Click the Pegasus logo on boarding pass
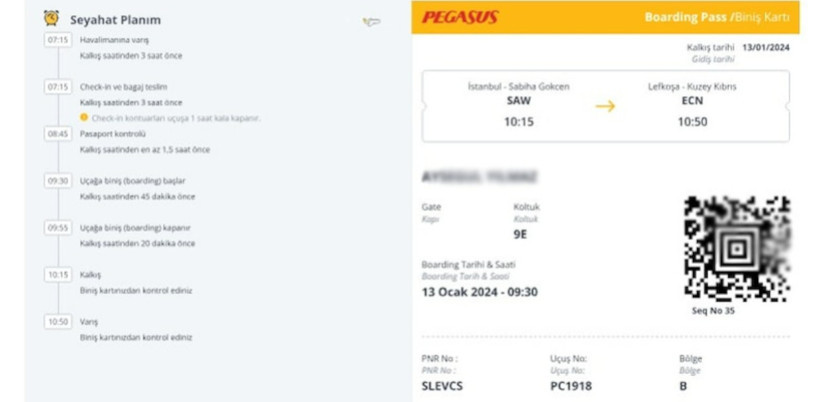Image resolution: width=820 pixels, height=402 pixels. point(460,18)
